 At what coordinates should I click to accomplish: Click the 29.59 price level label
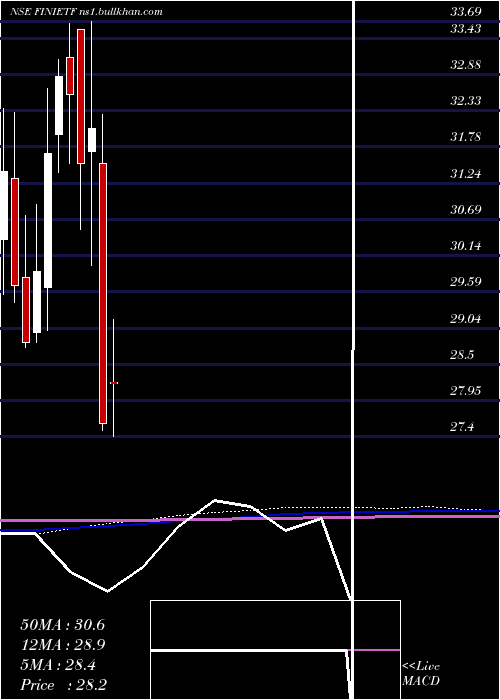465,283
